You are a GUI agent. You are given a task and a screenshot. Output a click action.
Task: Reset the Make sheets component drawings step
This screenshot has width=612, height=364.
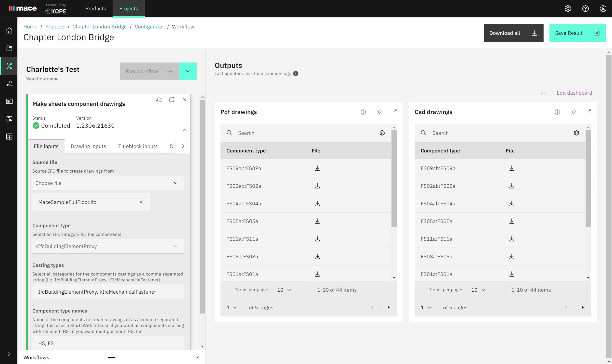[159, 100]
